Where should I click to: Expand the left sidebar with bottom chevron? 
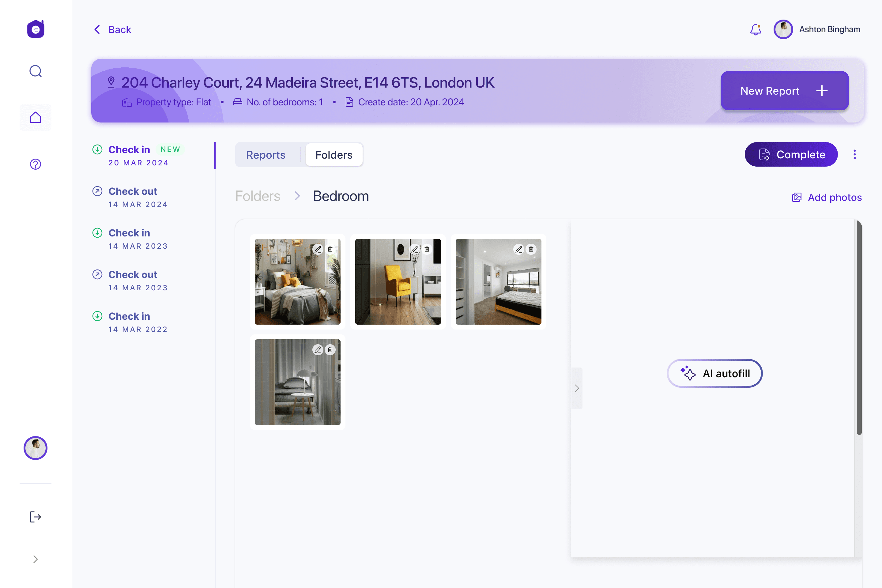point(35,559)
